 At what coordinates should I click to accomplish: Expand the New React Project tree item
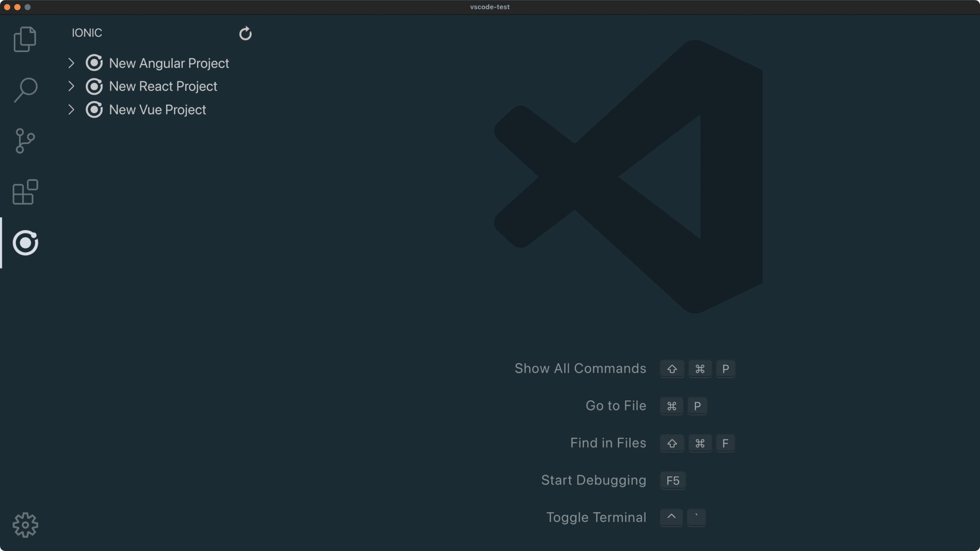pyautogui.click(x=71, y=86)
